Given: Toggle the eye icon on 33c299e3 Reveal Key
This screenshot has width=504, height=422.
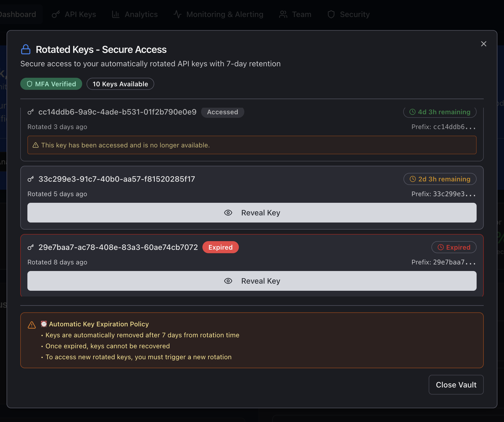Looking at the screenshot, I should click(228, 213).
